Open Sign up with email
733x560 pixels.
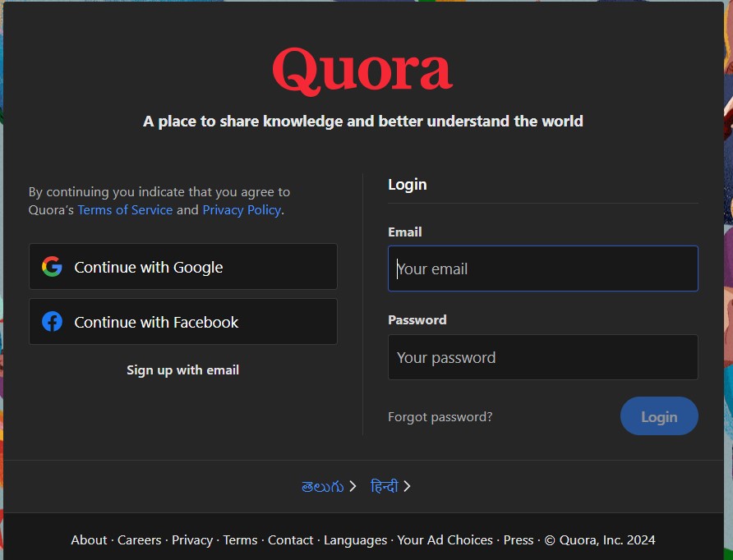click(182, 370)
